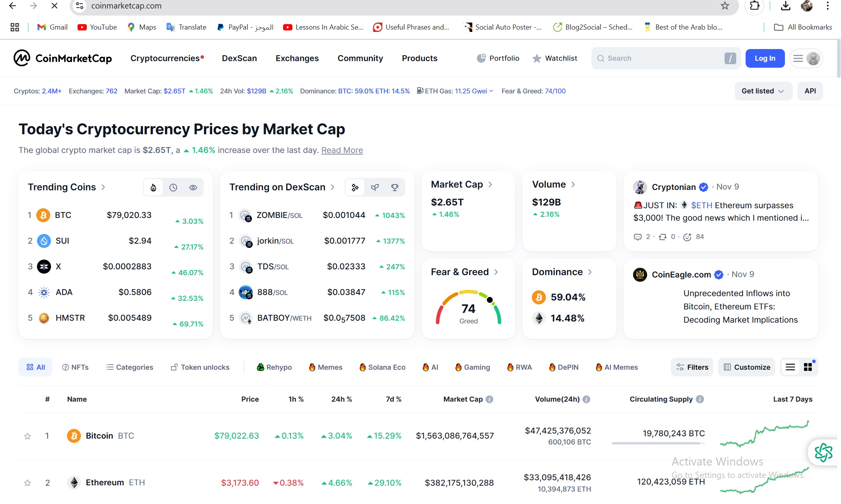
Task: Expand the Get listed dropdown
Action: pyautogui.click(x=763, y=91)
